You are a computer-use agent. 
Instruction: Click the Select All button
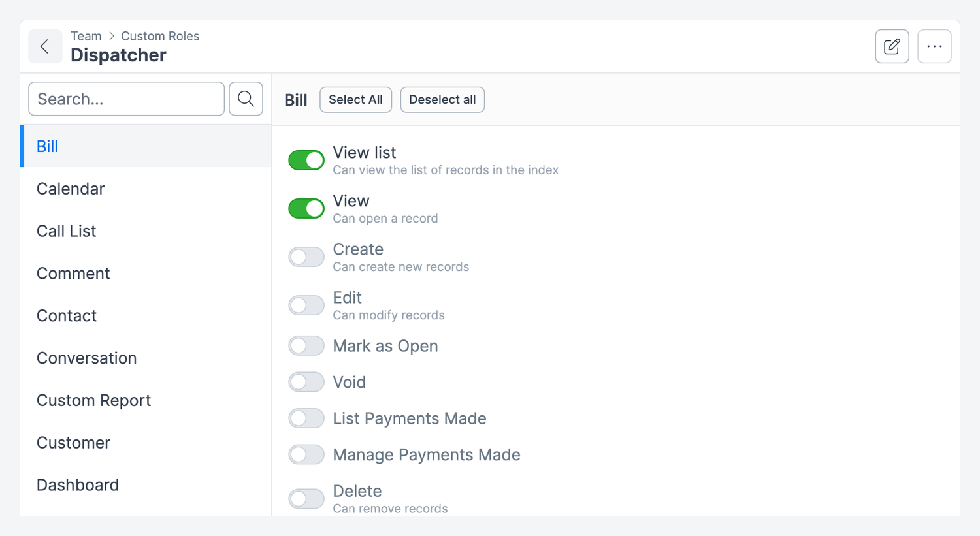[x=355, y=99]
